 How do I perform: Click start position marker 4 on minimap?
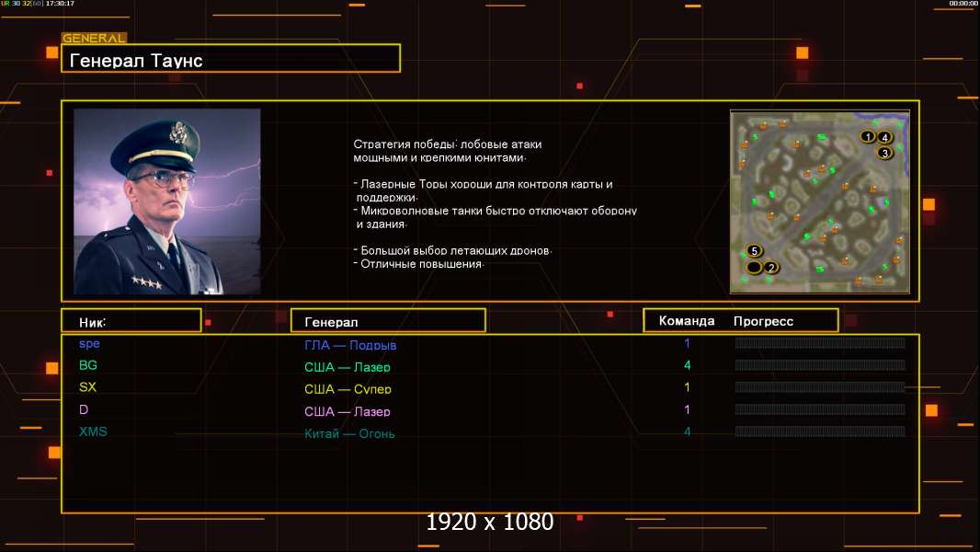[x=884, y=137]
